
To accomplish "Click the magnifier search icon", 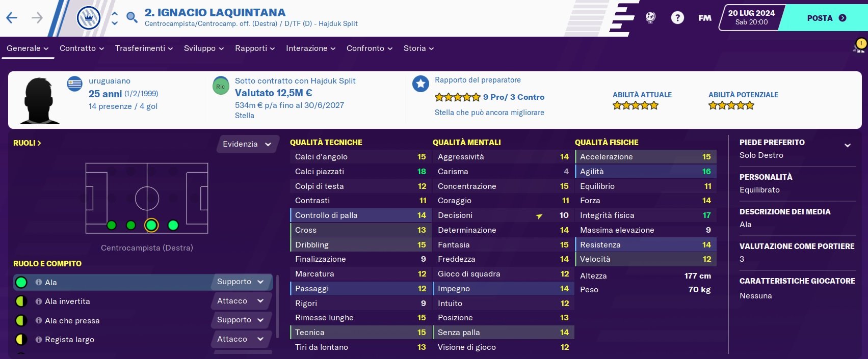I will pyautogui.click(x=132, y=18).
